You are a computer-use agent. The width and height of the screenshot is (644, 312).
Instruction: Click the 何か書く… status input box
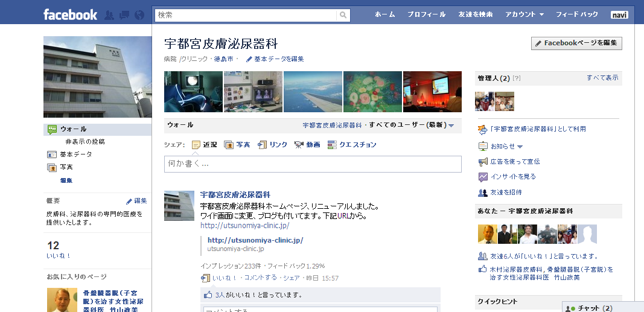click(313, 164)
